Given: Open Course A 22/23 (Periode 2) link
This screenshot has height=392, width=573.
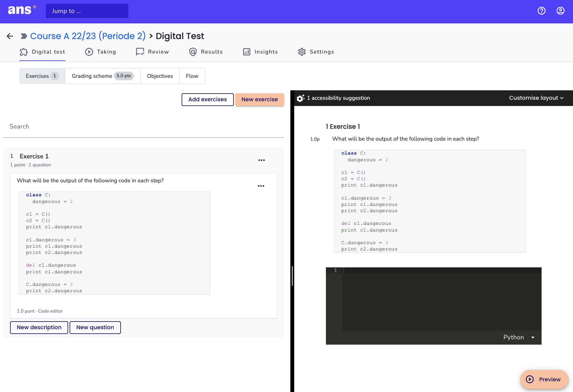Looking at the screenshot, I should (88, 36).
